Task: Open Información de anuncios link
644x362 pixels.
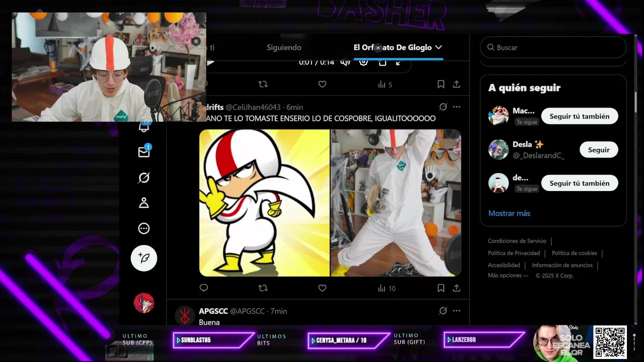Action: pos(562,265)
